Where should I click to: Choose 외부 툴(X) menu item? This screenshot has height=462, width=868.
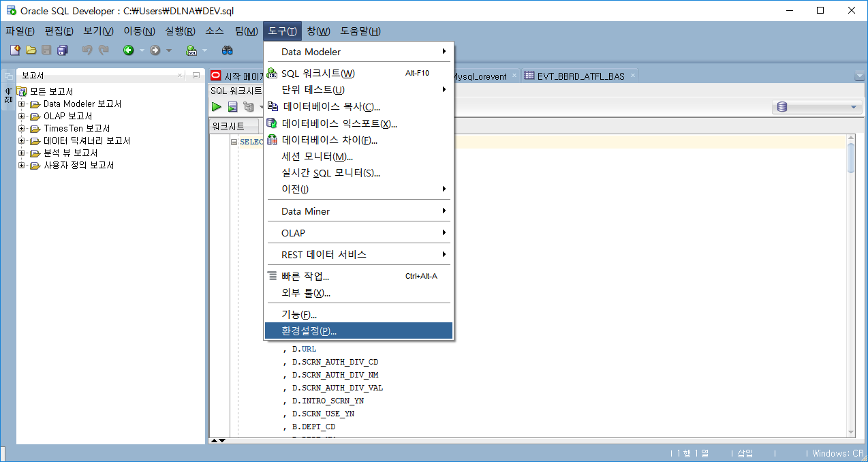pyautogui.click(x=358, y=293)
